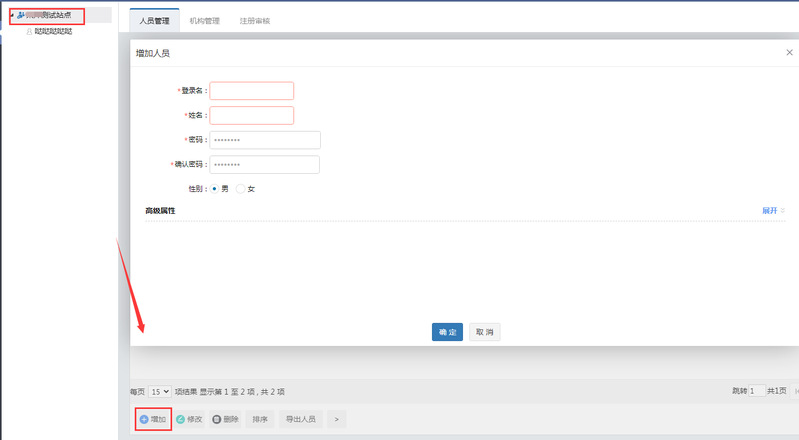Click the 修改 (edit) pencil icon

click(181, 419)
